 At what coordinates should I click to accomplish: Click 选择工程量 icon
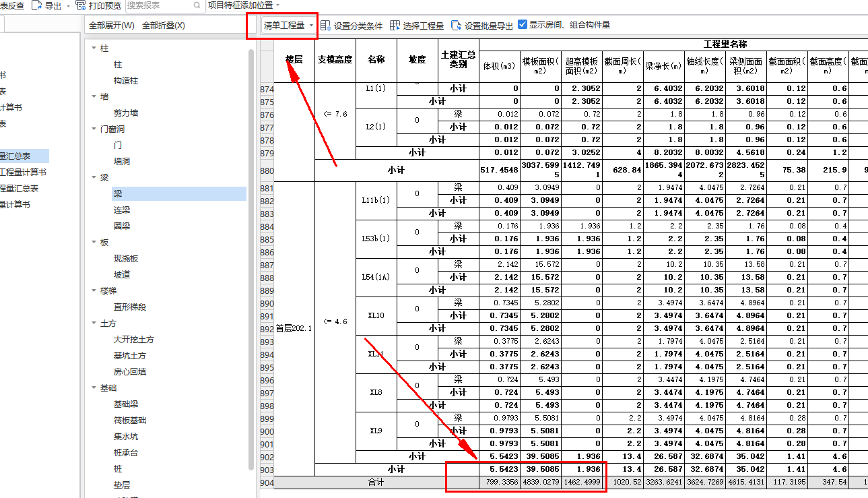pos(395,26)
